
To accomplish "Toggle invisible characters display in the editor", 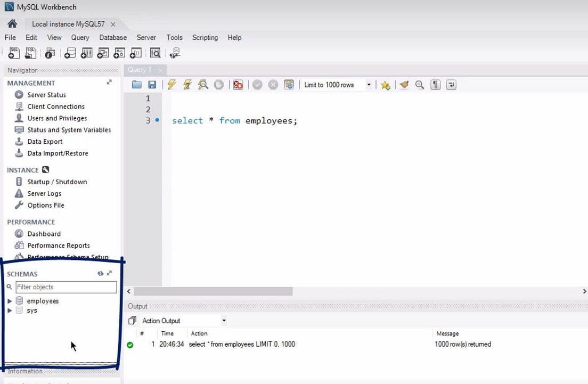I will pos(435,84).
